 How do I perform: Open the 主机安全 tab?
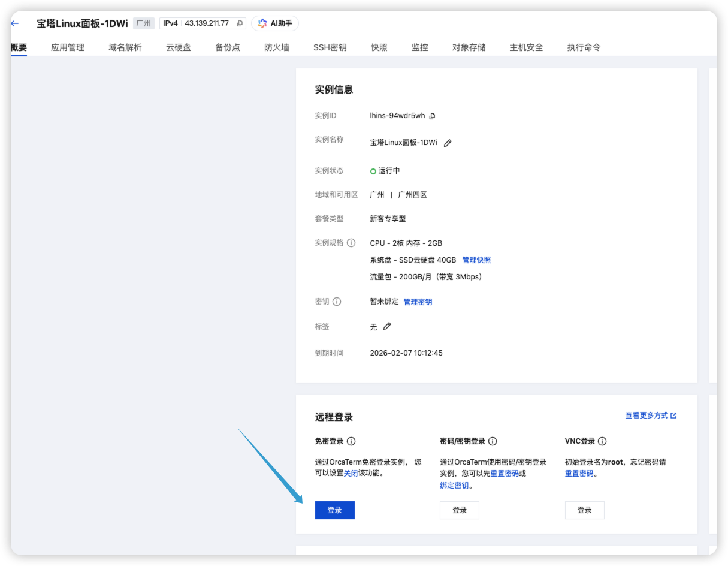point(527,47)
